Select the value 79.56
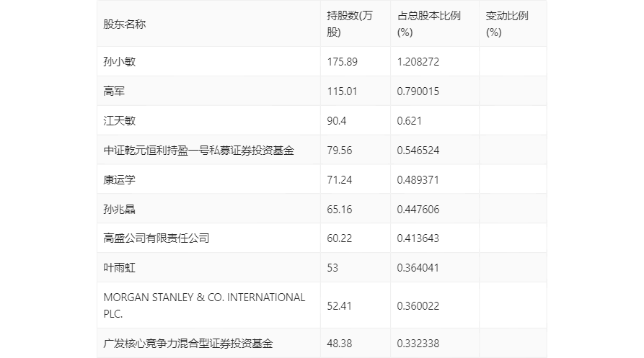Viewport: 644px width, 358px height. click(x=339, y=151)
